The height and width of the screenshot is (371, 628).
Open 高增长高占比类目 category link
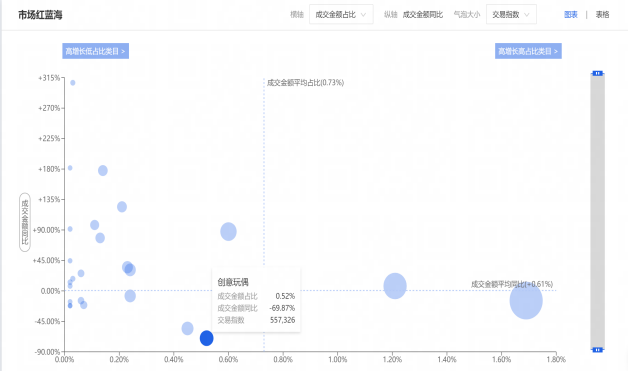[528, 51]
